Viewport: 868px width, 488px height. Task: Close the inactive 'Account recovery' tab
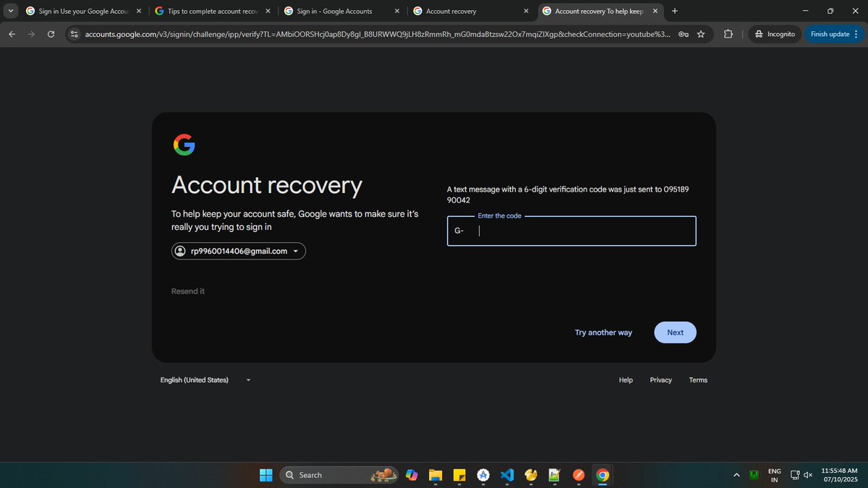click(x=526, y=11)
